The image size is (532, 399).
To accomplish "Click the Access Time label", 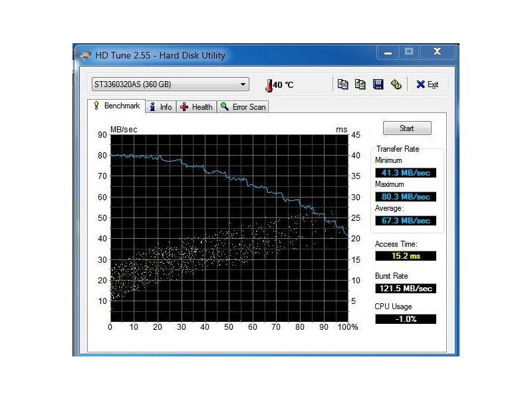I will tap(396, 244).
